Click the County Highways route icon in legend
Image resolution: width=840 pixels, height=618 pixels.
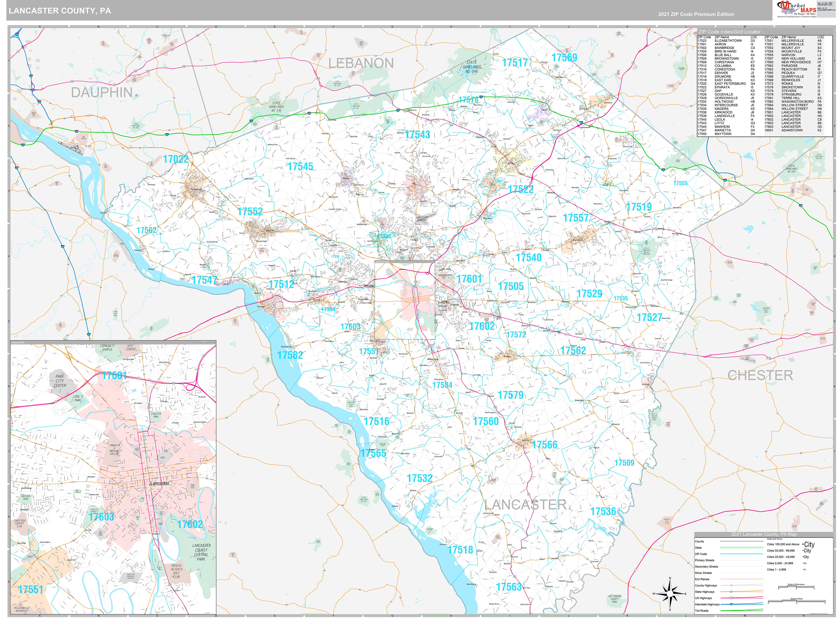[731, 585]
